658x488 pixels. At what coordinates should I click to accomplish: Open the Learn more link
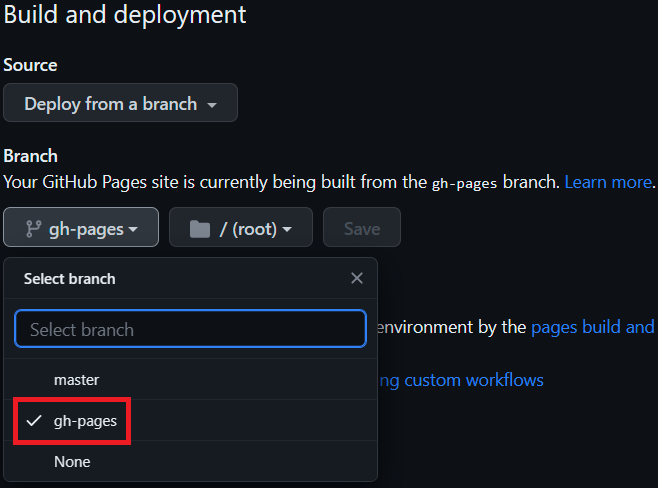(x=608, y=182)
